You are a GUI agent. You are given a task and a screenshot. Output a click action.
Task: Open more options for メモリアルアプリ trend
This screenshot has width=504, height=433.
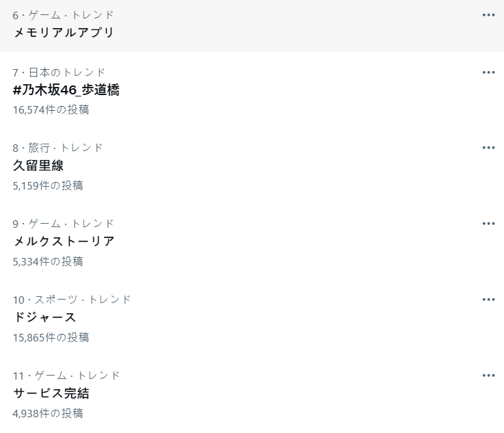pyautogui.click(x=488, y=15)
